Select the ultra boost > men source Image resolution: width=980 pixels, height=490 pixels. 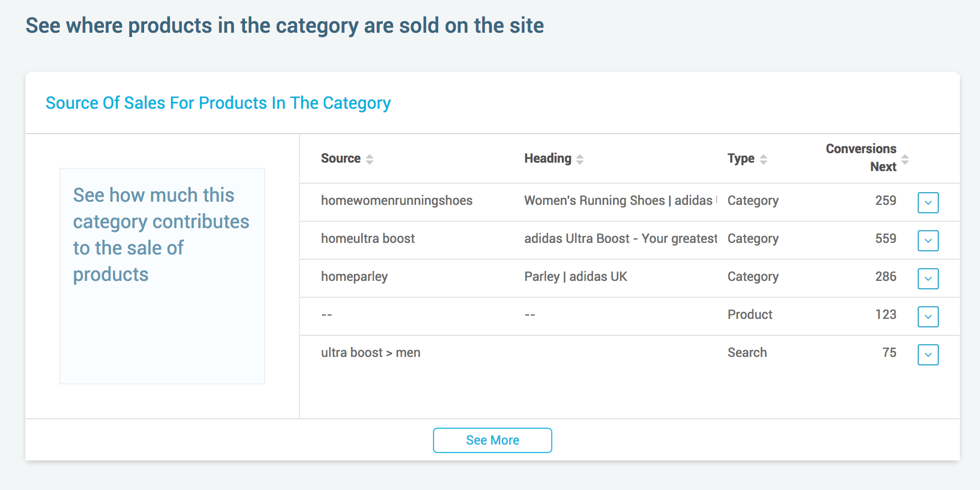(x=371, y=353)
